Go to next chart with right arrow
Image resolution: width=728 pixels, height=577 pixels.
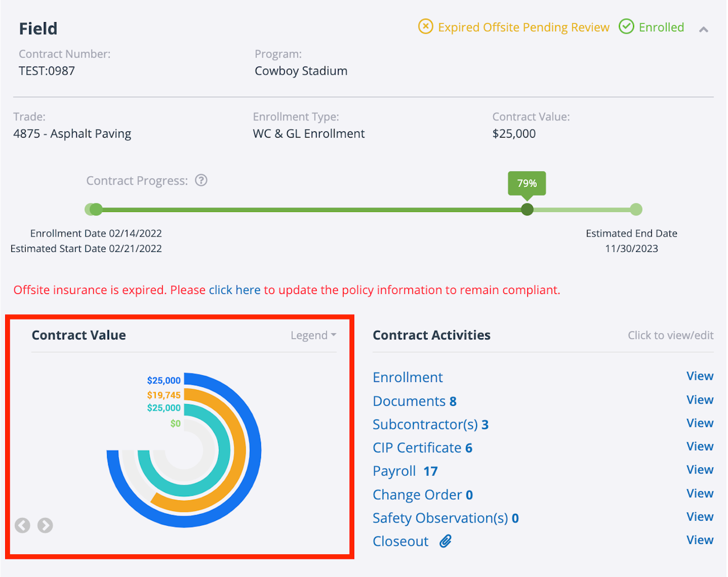[x=45, y=525]
